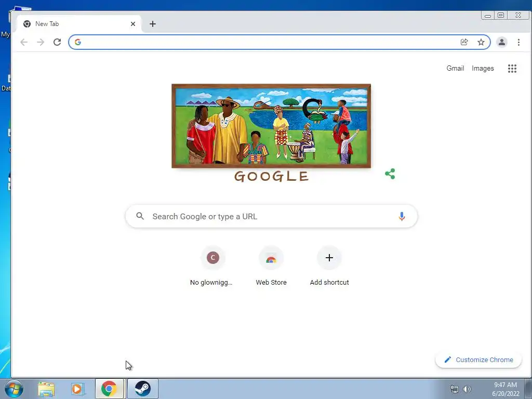
Task: Open Chrome's three-dot menu
Action: pos(518,42)
